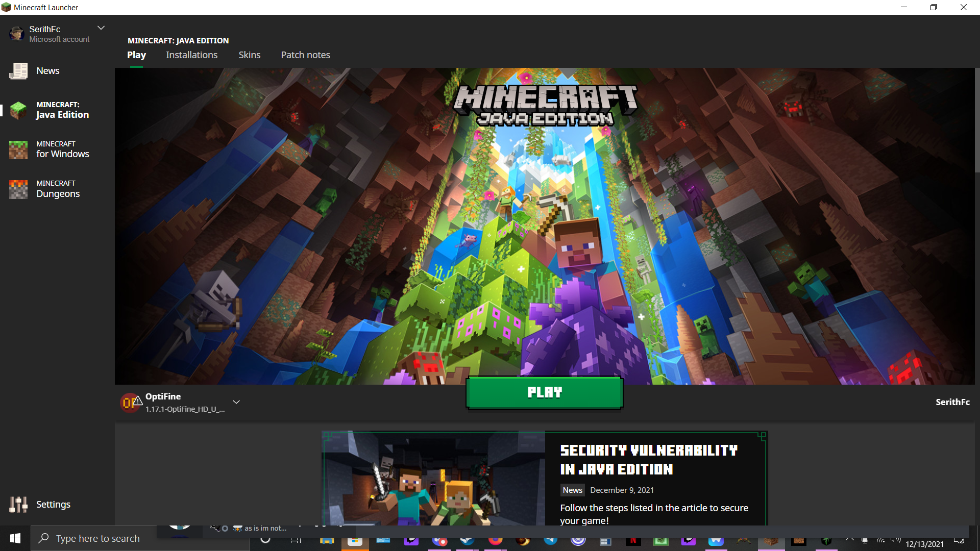This screenshot has width=980, height=551.
Task: Open the News section icon
Action: click(x=18, y=71)
